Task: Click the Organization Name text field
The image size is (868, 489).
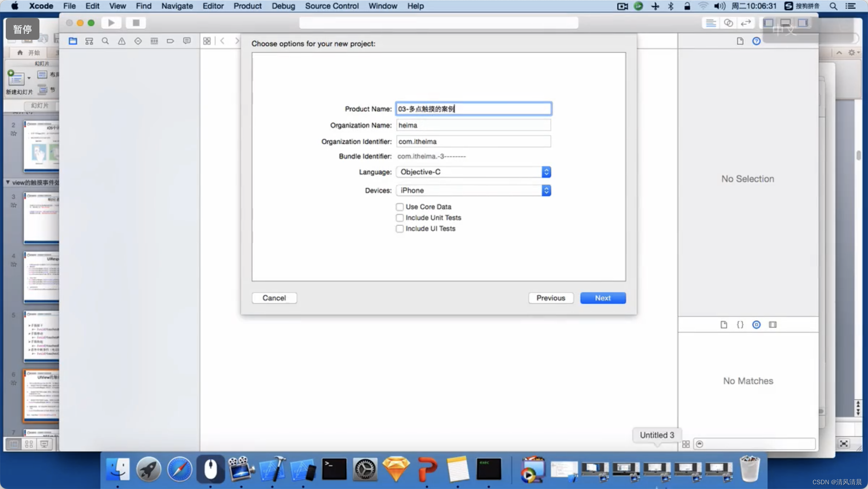Action: tap(473, 125)
